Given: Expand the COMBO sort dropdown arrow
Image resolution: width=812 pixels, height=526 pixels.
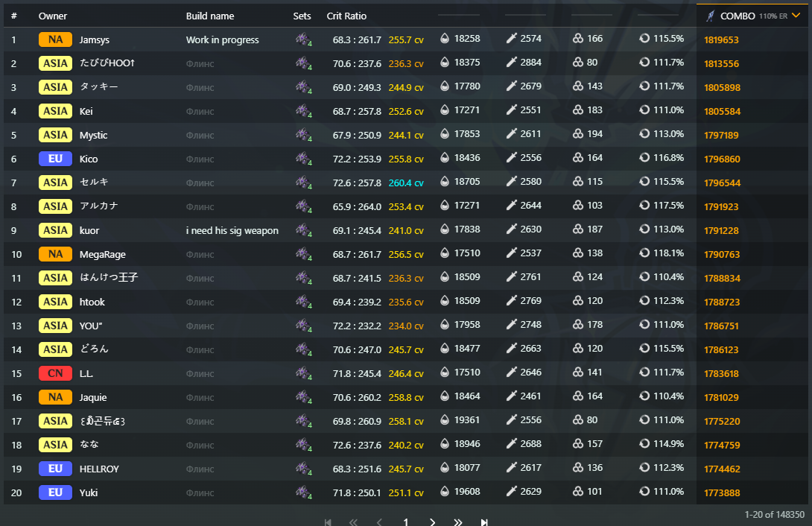Looking at the screenshot, I should pos(796,16).
